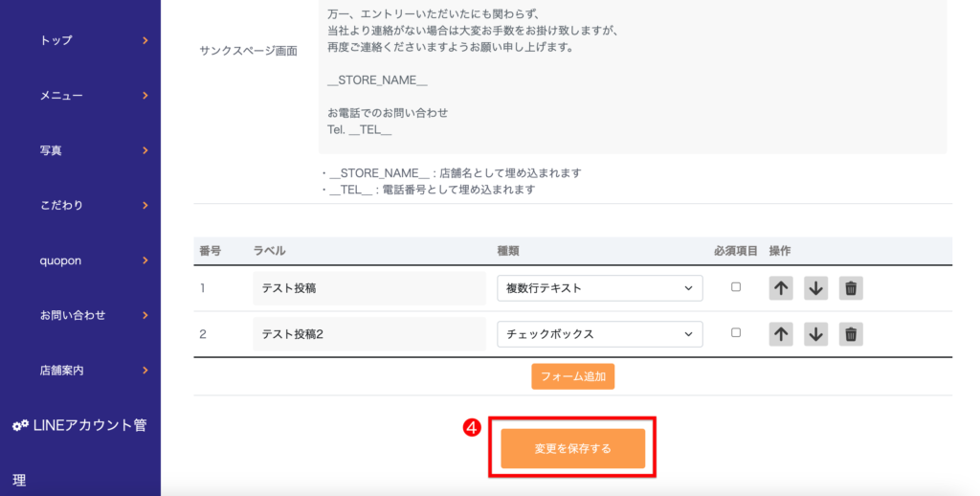Delete row 1 using the trash icon

[851, 288]
